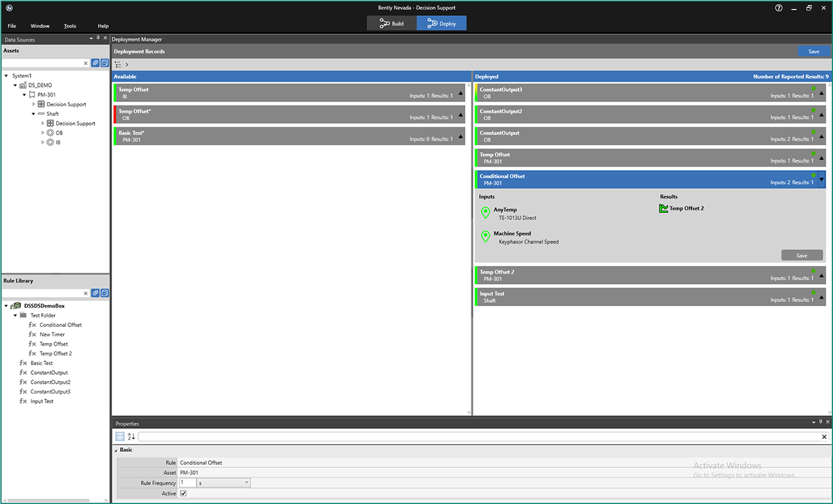Open the Tools menu

click(x=70, y=26)
